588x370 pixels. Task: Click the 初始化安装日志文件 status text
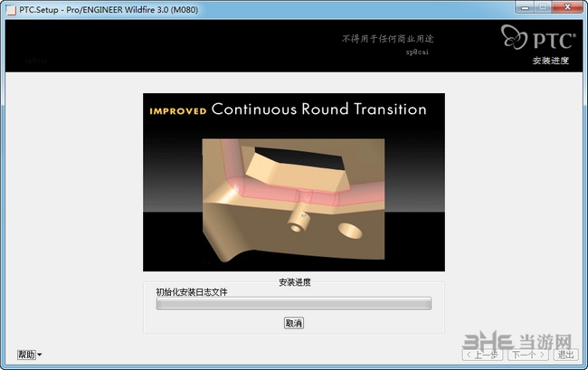pos(192,291)
